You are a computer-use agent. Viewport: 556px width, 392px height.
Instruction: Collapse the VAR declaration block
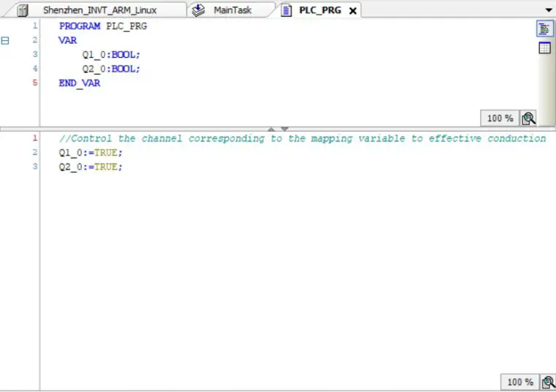(x=5, y=41)
